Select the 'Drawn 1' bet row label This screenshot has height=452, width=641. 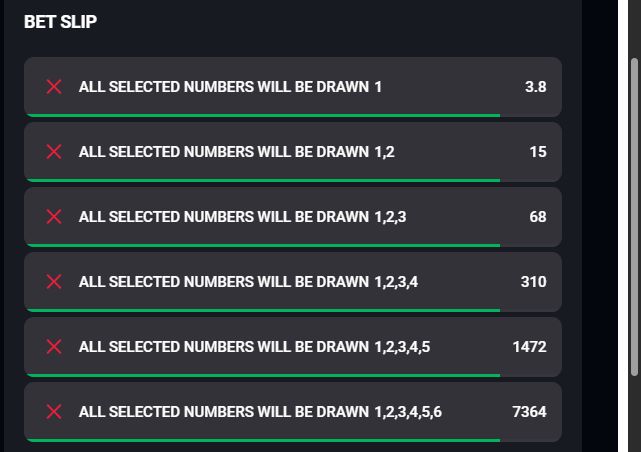point(230,87)
